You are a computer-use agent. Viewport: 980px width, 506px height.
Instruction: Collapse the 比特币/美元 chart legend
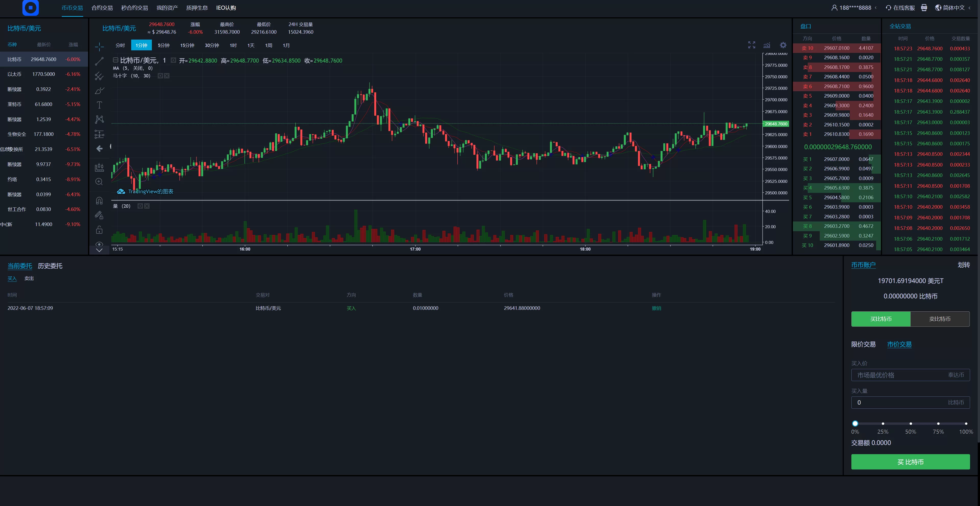(115, 60)
